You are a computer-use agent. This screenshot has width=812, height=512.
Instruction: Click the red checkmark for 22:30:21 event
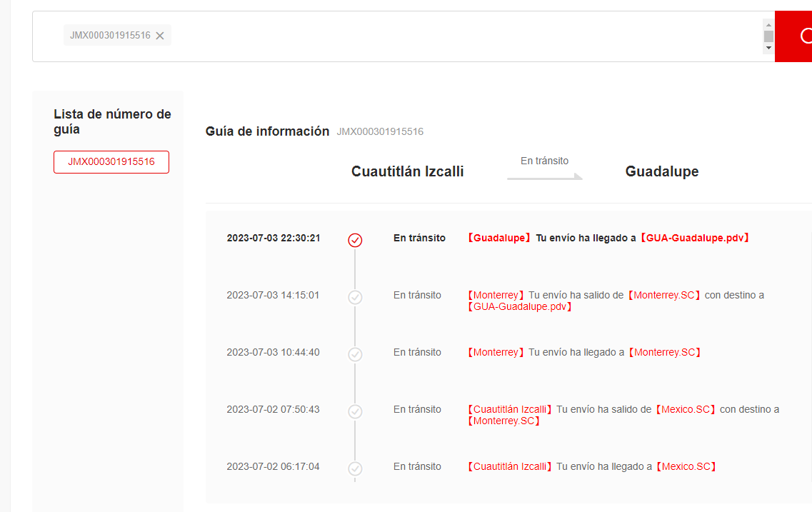355,240
